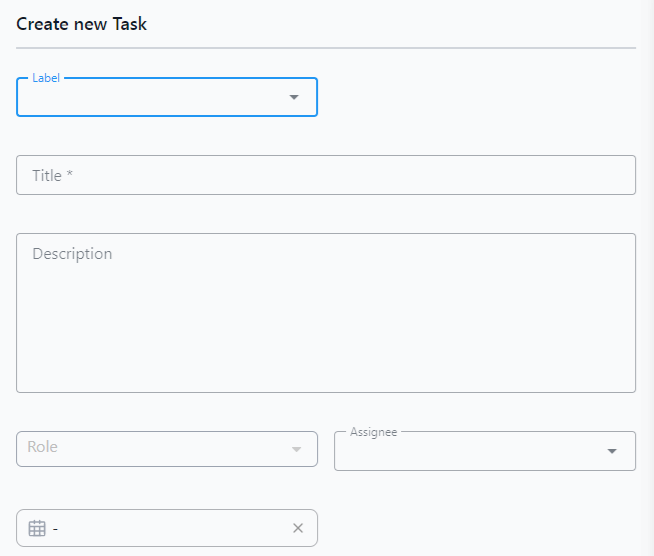The width and height of the screenshot is (654, 556).
Task: Click the Title * placeholder text
Action: 53,176
